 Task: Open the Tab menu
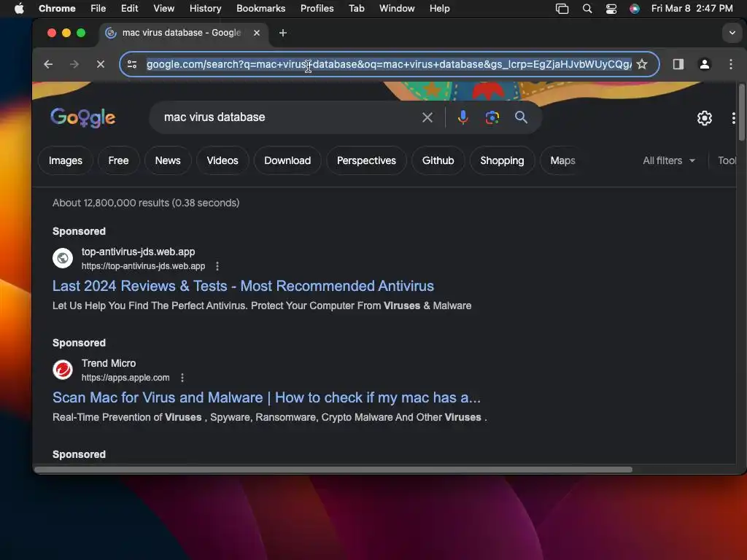click(x=356, y=9)
